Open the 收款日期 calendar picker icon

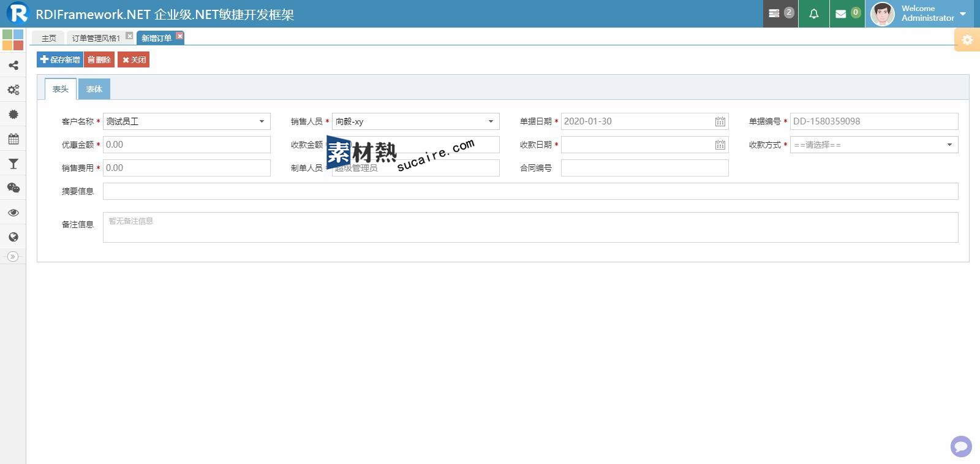720,145
